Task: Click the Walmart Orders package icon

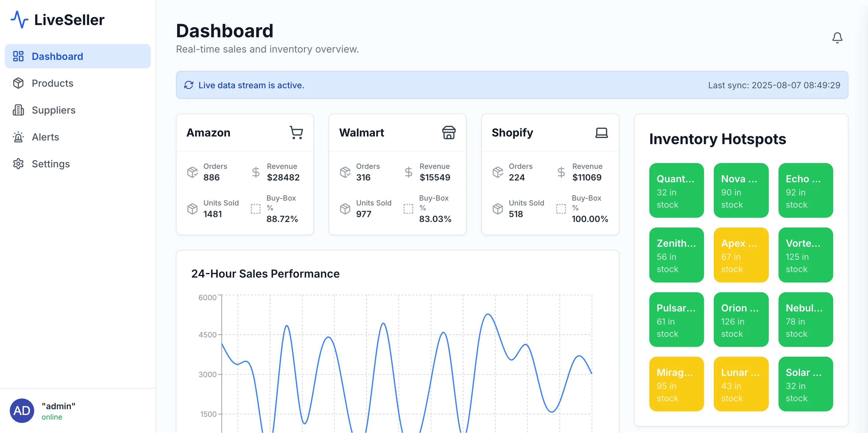Action: click(345, 172)
